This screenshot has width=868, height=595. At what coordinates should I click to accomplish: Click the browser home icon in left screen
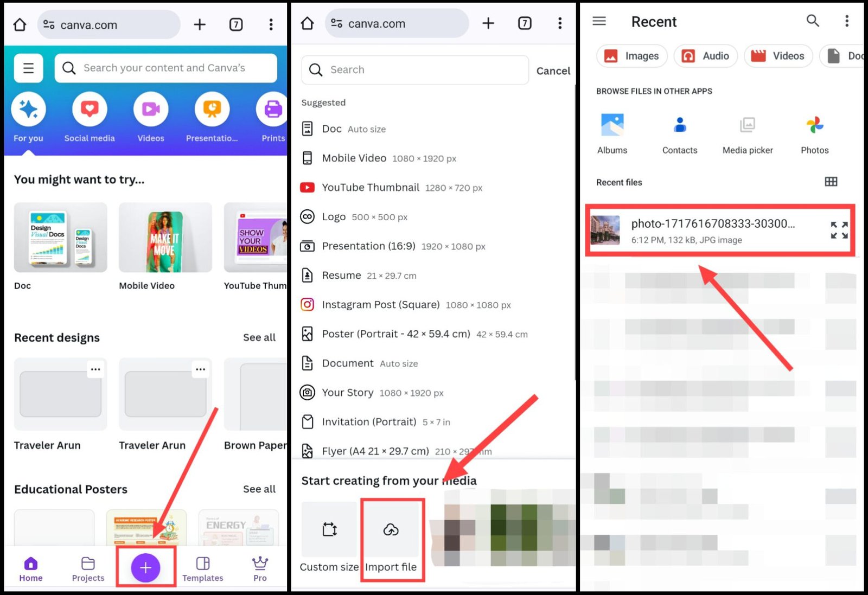point(20,24)
